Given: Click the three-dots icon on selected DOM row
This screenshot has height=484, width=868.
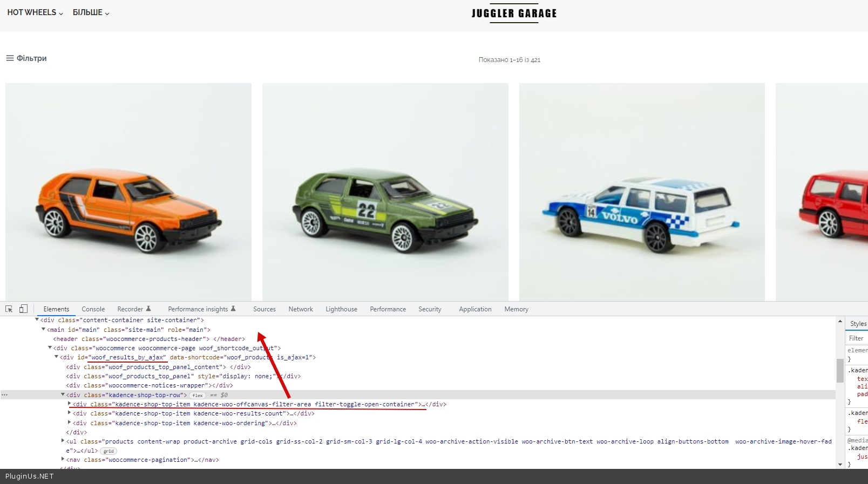Looking at the screenshot, I should [x=5, y=395].
